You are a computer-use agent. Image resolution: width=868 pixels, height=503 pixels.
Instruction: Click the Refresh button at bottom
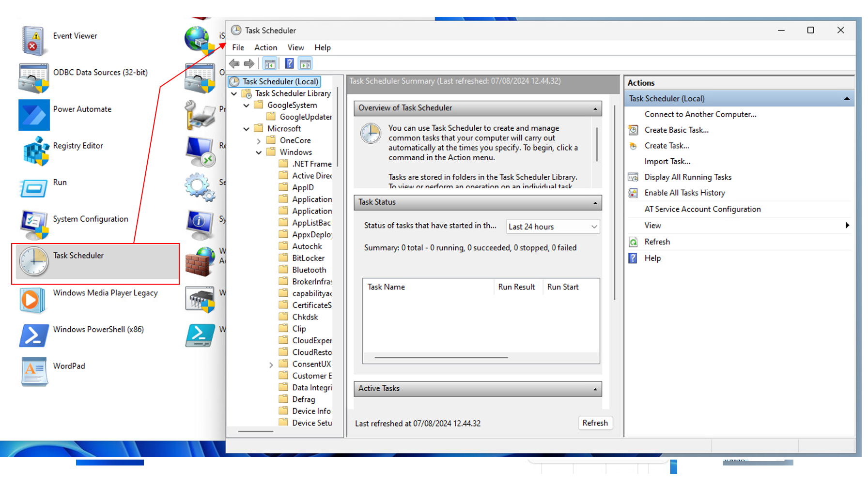[x=595, y=423]
